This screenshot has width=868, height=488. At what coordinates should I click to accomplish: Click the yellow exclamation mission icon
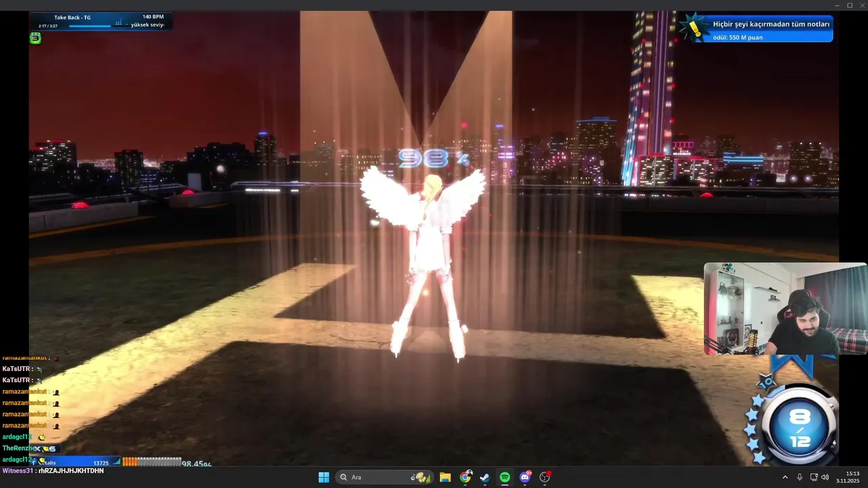pos(694,28)
